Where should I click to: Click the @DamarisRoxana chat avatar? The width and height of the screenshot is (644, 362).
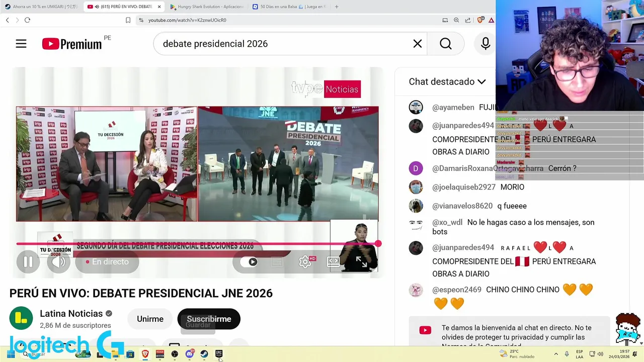point(416,168)
